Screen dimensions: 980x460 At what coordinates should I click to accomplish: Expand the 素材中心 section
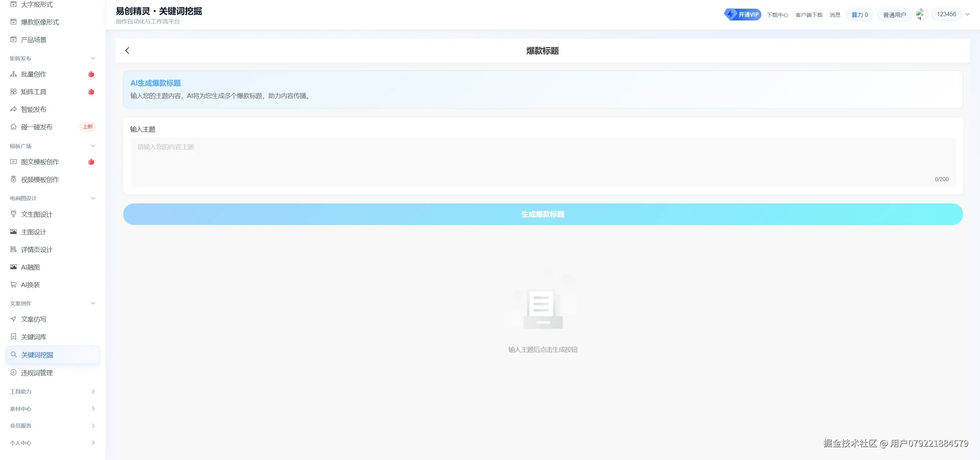click(x=93, y=409)
